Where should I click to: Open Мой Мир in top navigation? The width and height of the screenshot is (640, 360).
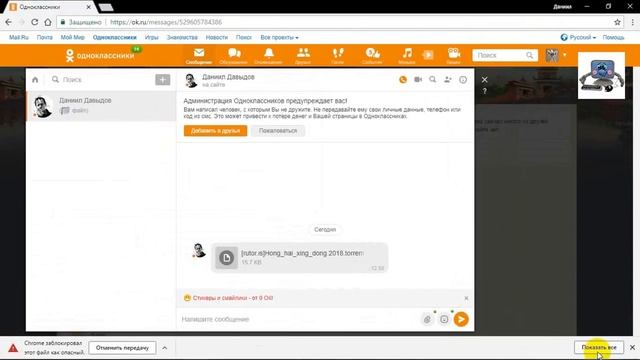(73, 38)
